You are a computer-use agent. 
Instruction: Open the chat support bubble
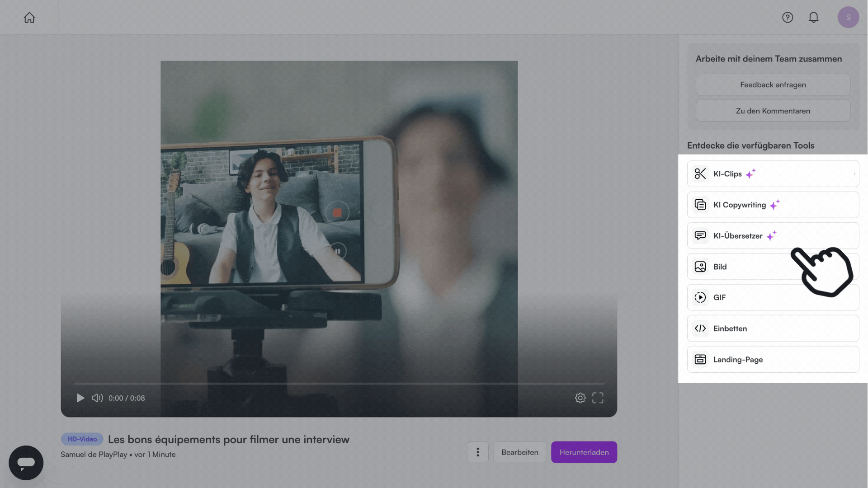[26, 463]
